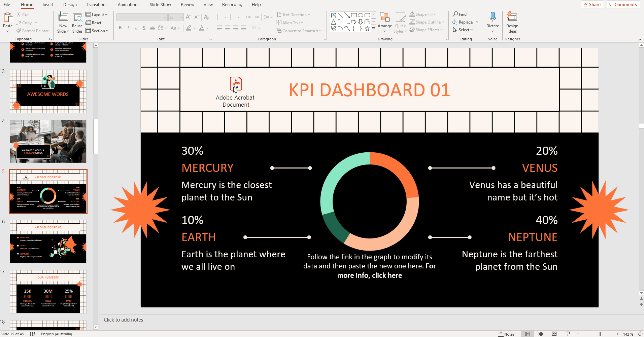Viewport: 644px width, 337px height.
Task: Expand the Select dropdown in Editing
Action: pyautogui.click(x=463, y=30)
